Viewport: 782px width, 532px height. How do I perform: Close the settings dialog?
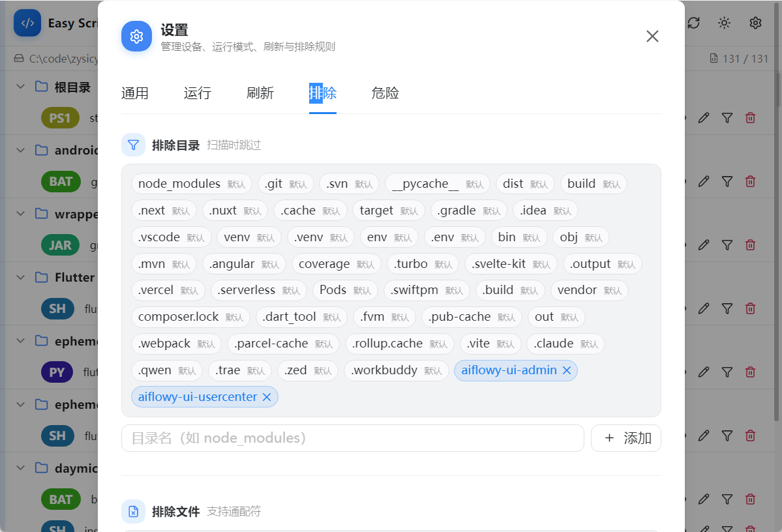coord(652,36)
